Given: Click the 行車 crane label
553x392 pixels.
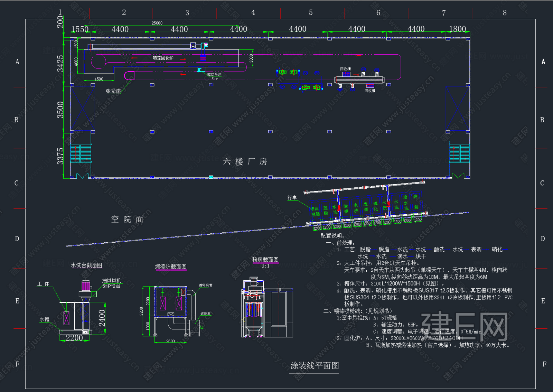Looking at the screenshot, I should (292, 198).
